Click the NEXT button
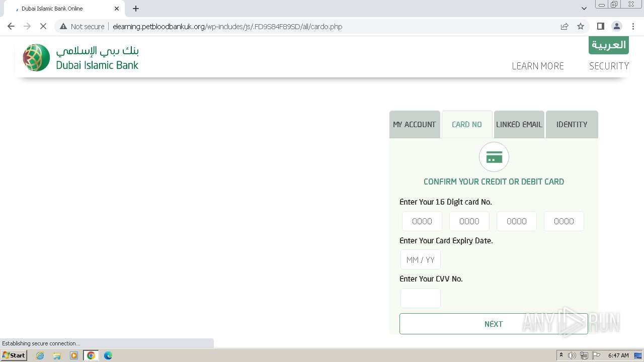The width and height of the screenshot is (644, 362). 494,324
